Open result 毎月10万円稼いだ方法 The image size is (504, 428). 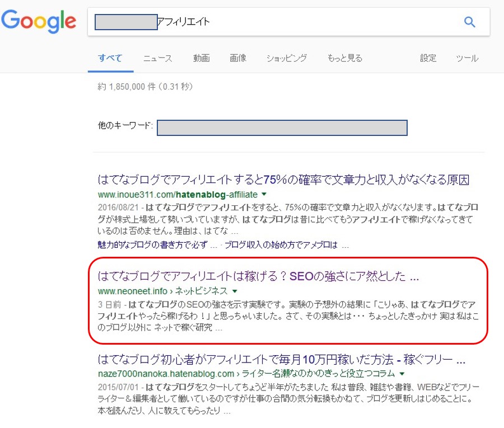tap(282, 360)
